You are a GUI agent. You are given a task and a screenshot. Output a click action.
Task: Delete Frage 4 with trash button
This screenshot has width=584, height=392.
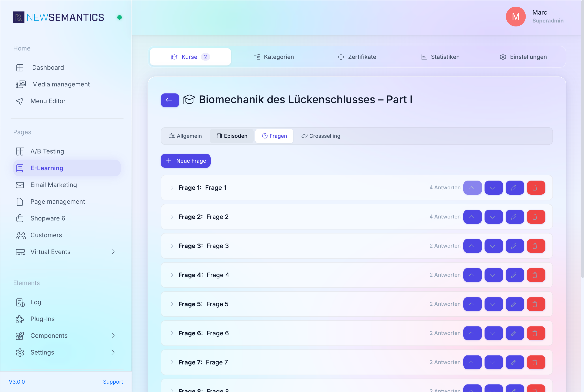536,275
